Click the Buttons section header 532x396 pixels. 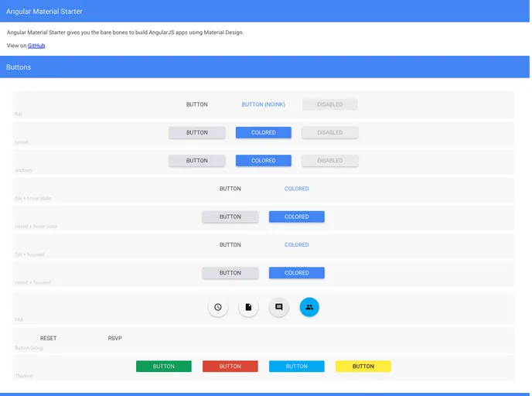coord(19,67)
